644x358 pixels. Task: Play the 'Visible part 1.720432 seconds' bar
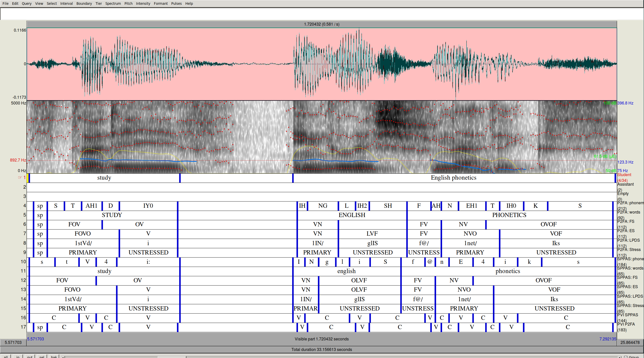click(x=322, y=339)
